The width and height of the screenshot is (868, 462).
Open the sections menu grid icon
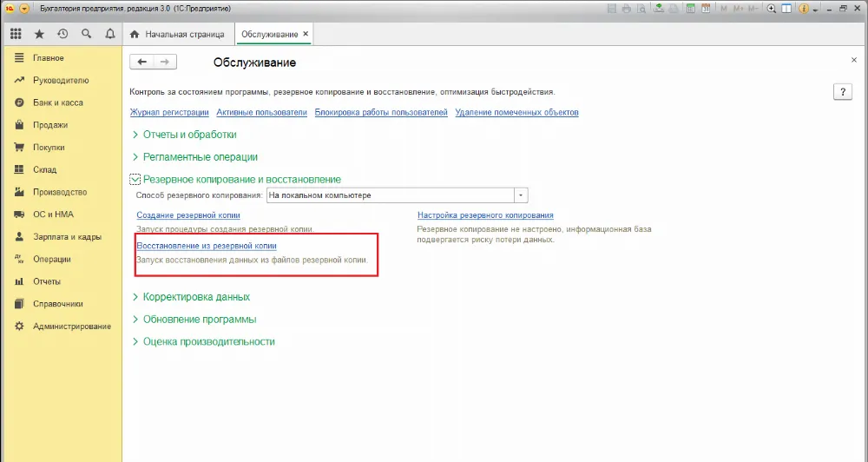coord(16,34)
